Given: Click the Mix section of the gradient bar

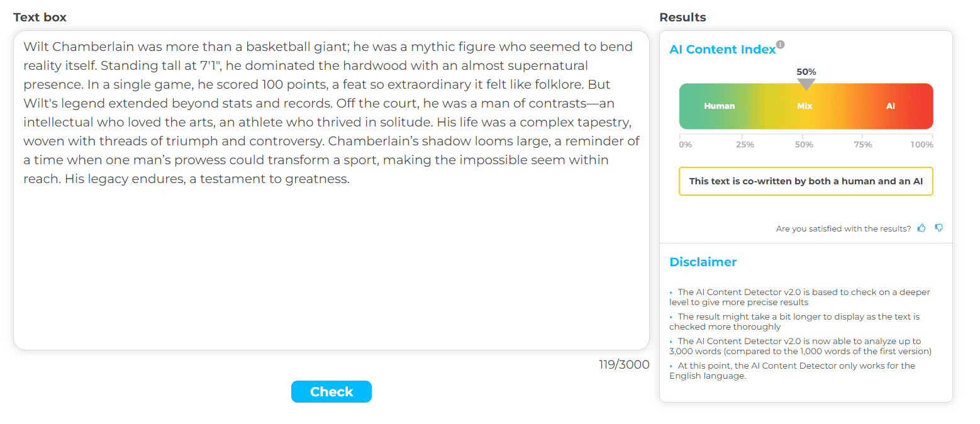Looking at the screenshot, I should coord(805,106).
